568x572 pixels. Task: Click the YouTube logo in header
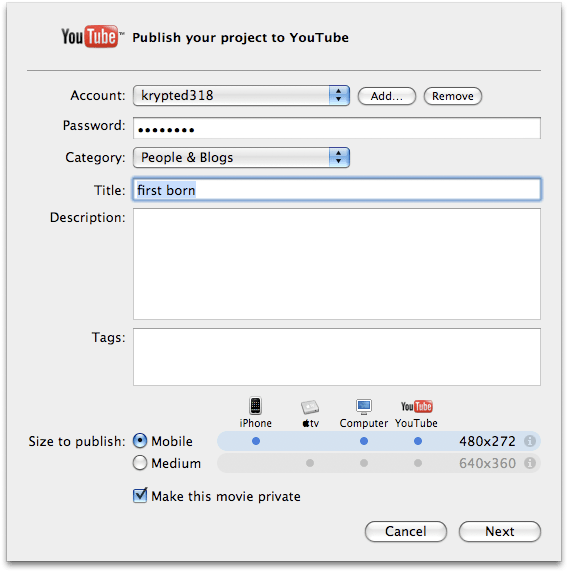click(x=91, y=36)
